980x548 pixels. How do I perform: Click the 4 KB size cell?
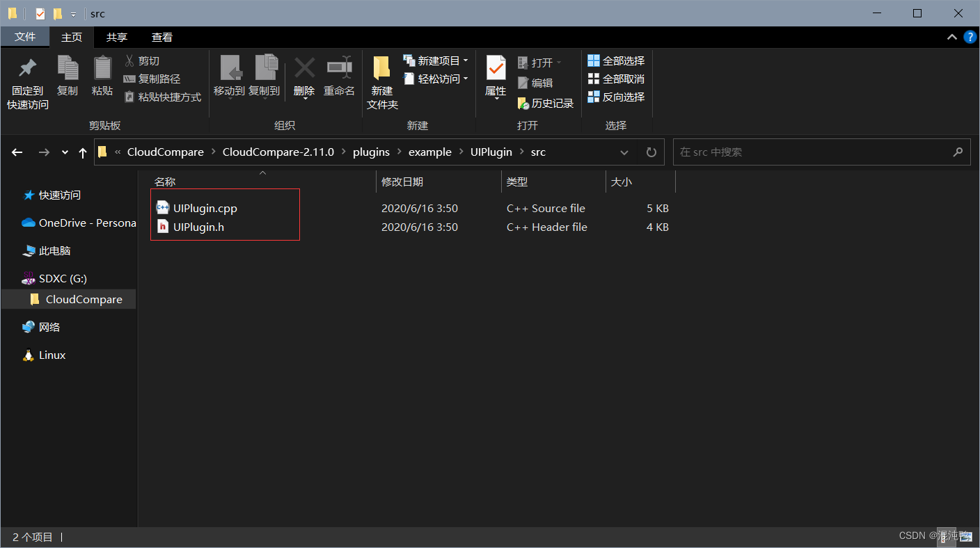pos(657,227)
